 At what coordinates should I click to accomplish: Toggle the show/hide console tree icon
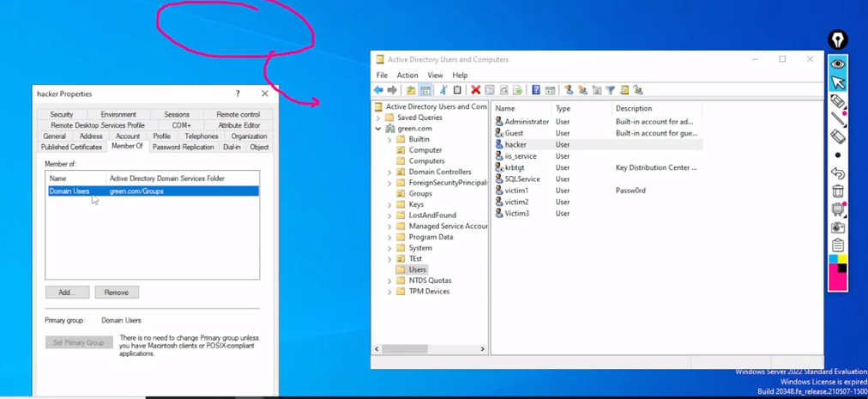point(425,90)
